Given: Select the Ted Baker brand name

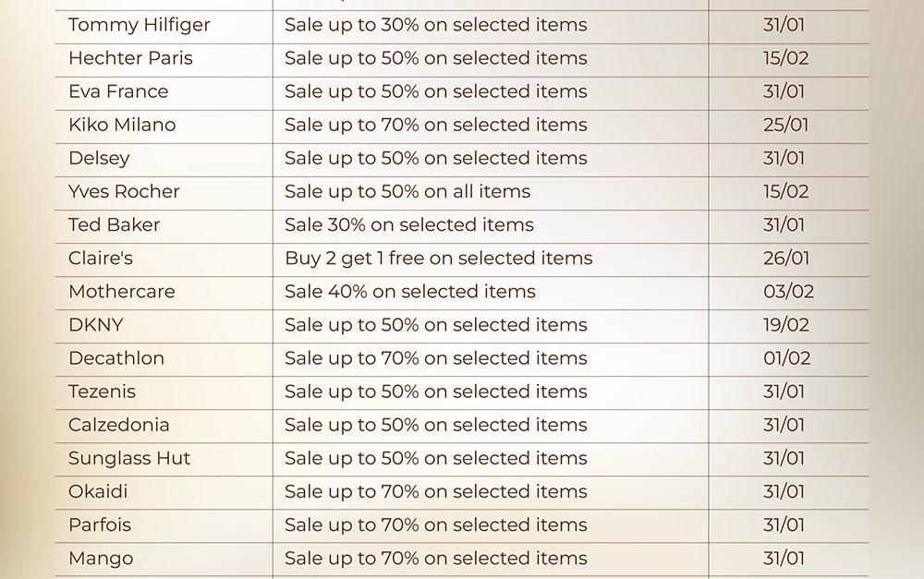Looking at the screenshot, I should (x=114, y=224).
